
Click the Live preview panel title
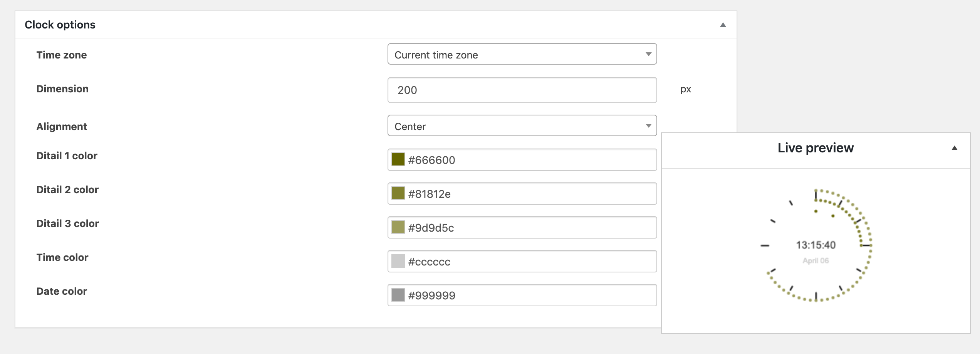816,148
